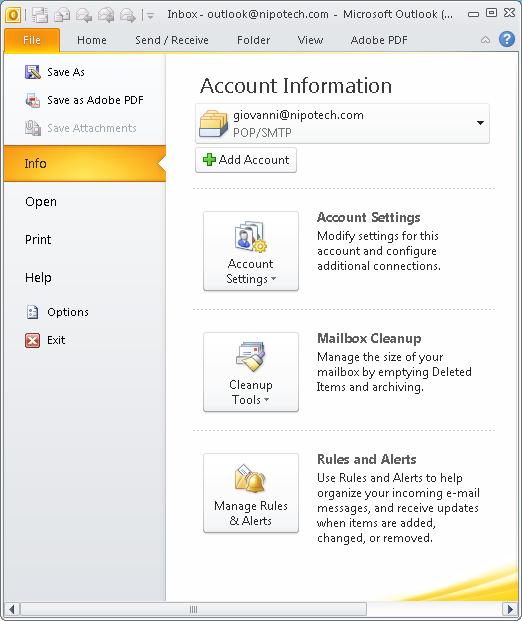Click Save as Adobe PDF icon
This screenshot has height=621, width=522.
tap(32, 100)
